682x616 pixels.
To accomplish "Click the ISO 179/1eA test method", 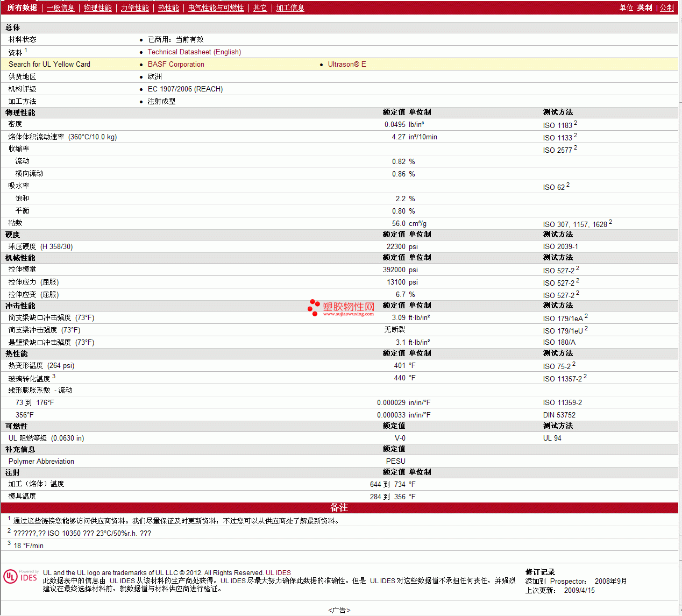I will coord(563,318).
